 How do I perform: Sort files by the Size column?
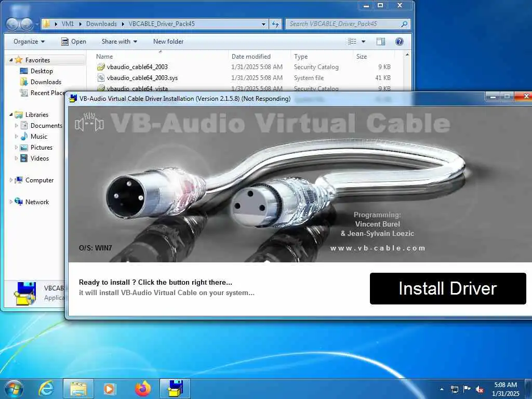tap(362, 56)
